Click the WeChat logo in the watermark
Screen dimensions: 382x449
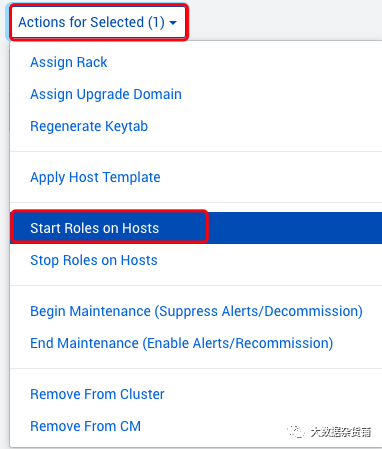click(x=296, y=432)
